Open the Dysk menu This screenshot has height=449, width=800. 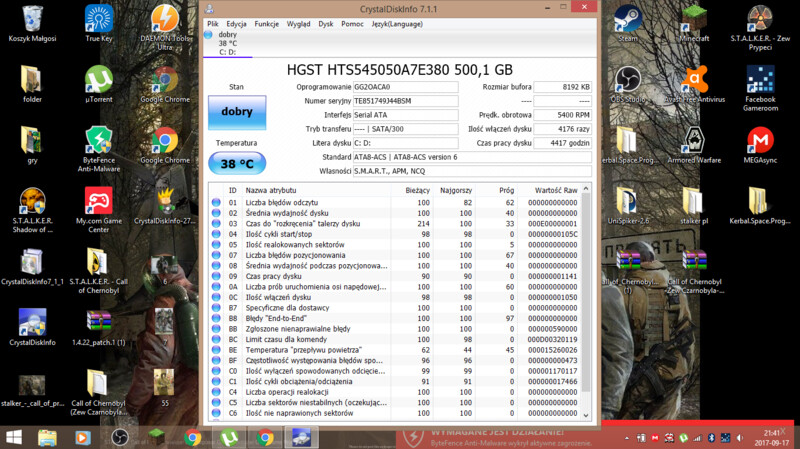[x=326, y=23]
